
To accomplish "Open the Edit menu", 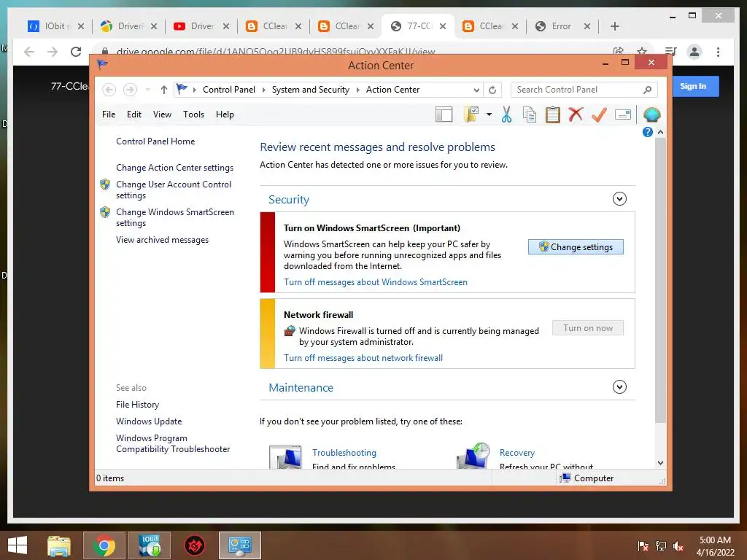I will click(134, 114).
